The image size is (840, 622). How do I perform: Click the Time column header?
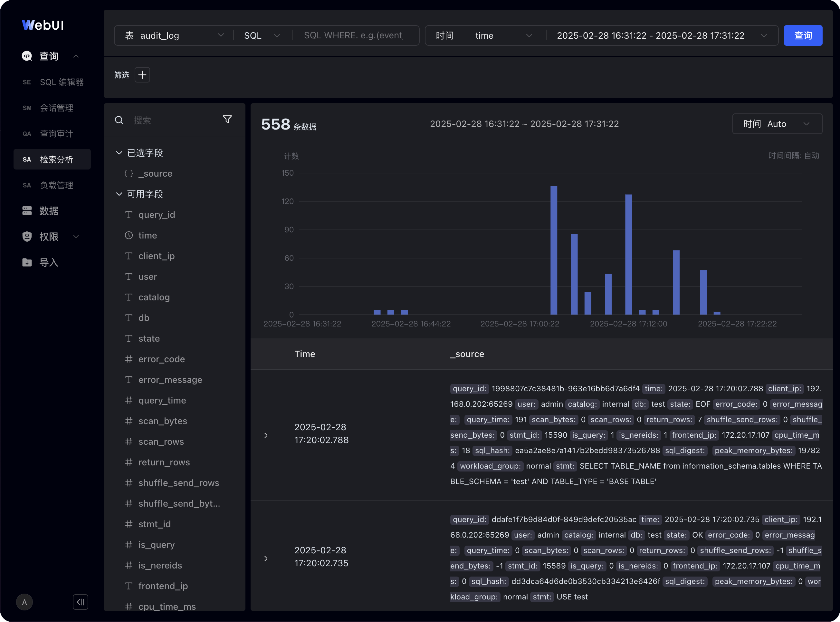305,354
